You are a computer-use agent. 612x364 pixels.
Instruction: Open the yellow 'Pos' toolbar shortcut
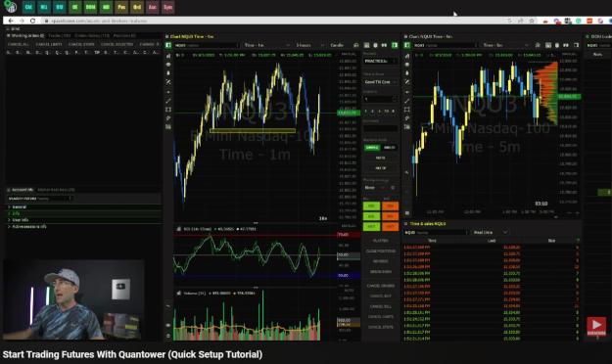(x=121, y=7)
